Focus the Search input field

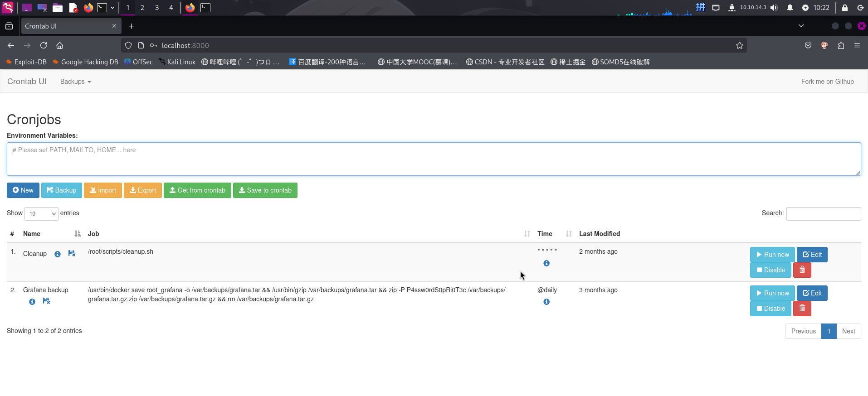(x=824, y=214)
